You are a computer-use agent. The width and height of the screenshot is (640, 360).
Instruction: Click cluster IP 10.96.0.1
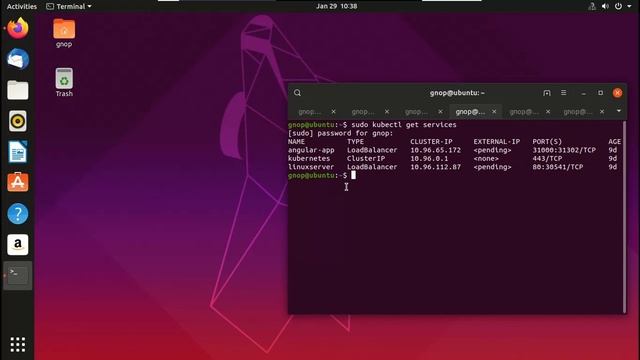429,158
